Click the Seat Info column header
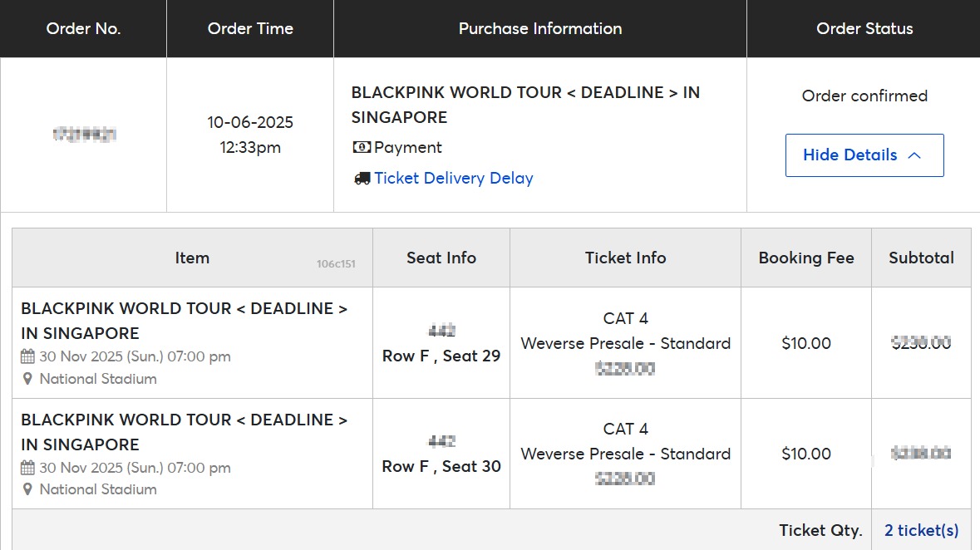 (441, 258)
